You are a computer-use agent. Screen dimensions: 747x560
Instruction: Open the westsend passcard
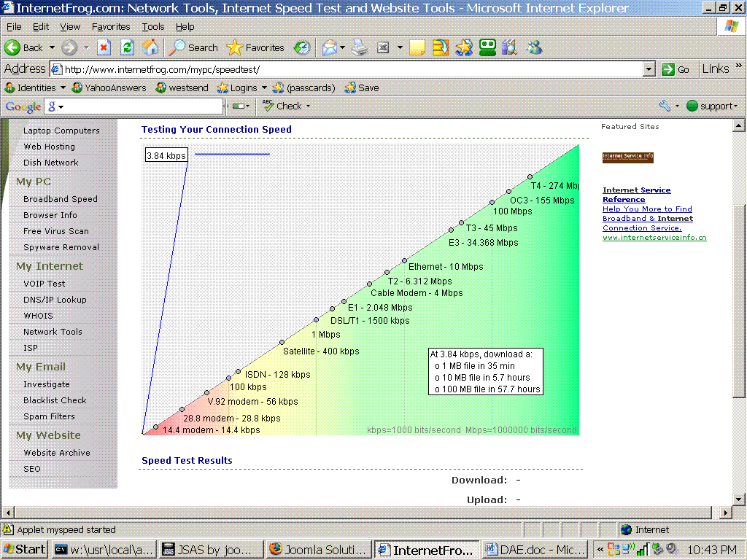[x=182, y=87]
